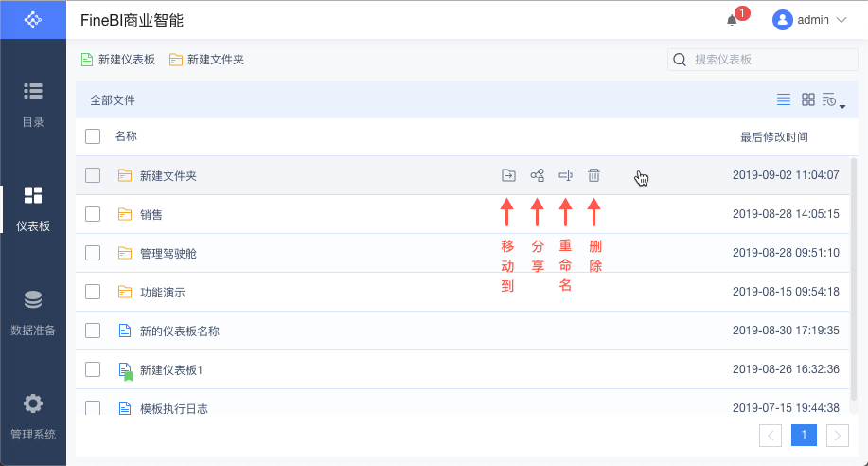Open the 数据准备 sidebar section
This screenshot has height=466, width=868.
pos(33,314)
